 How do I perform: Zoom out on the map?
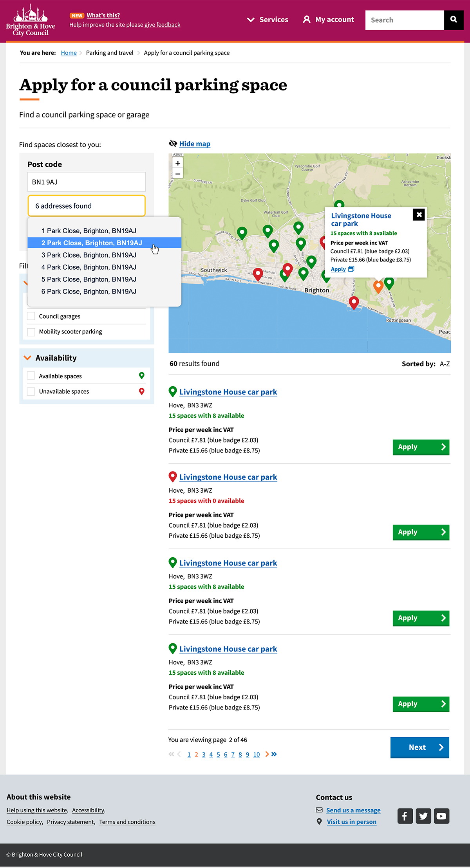tap(178, 173)
